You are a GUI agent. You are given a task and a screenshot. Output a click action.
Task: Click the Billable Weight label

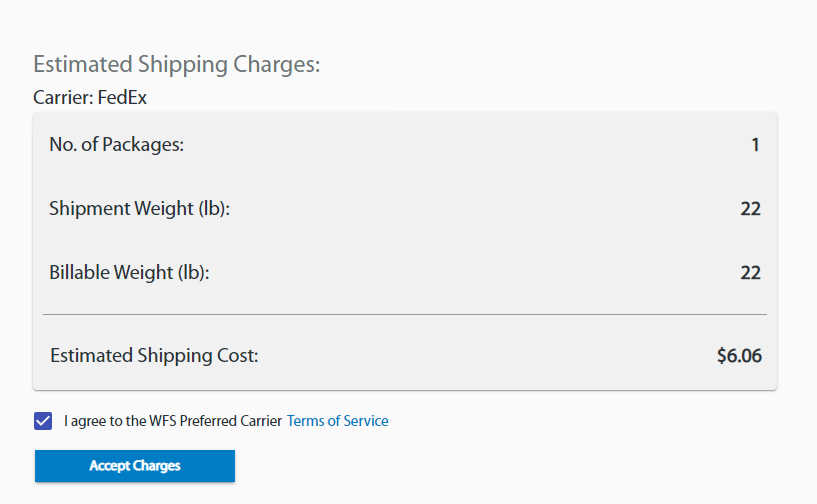coord(129,273)
